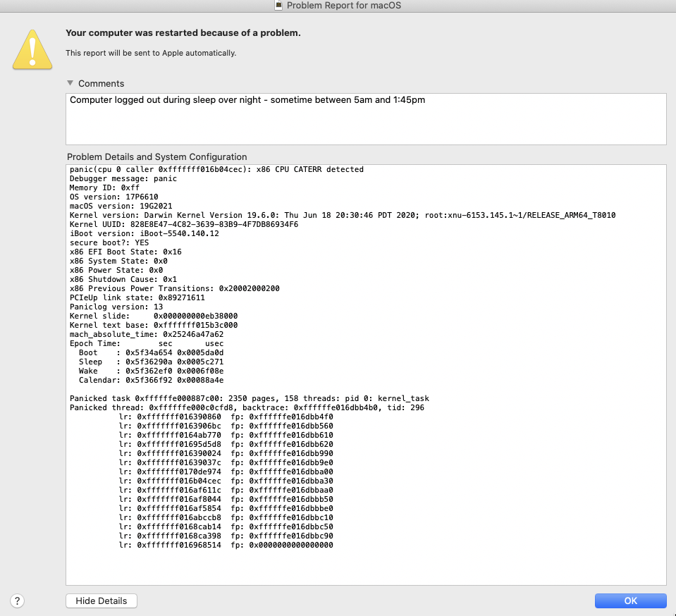
Task: Click the OK button
Action: (630, 600)
